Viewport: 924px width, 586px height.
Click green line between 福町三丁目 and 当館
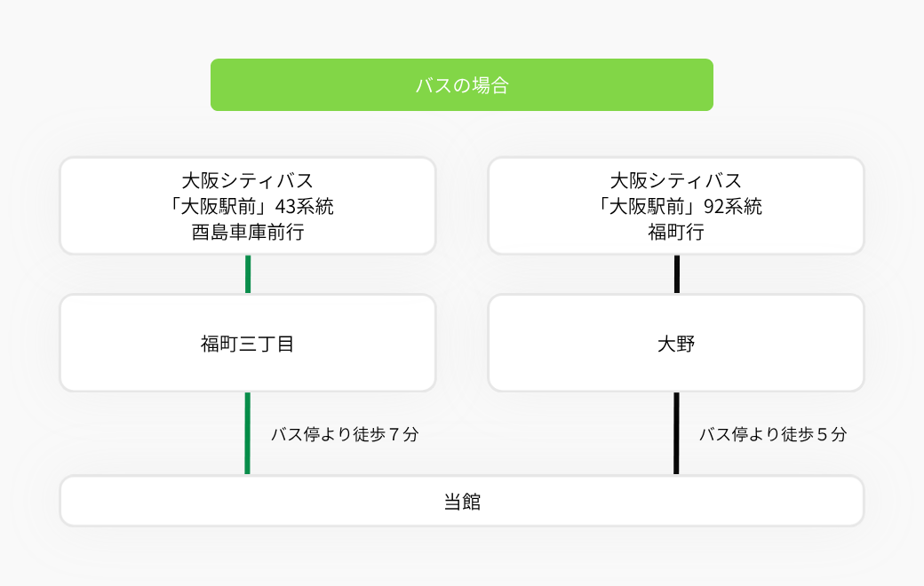coord(248,433)
